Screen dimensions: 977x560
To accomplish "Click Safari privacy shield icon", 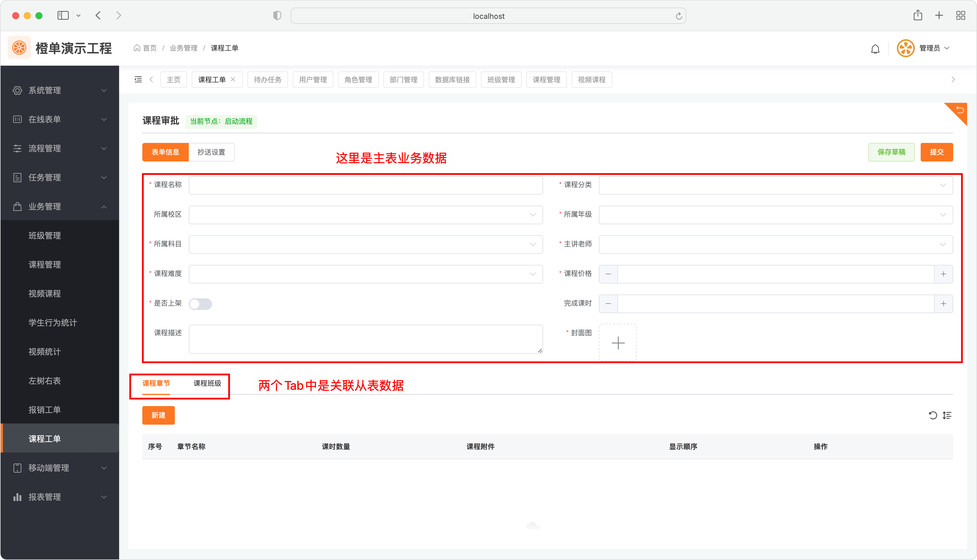I will pos(277,16).
